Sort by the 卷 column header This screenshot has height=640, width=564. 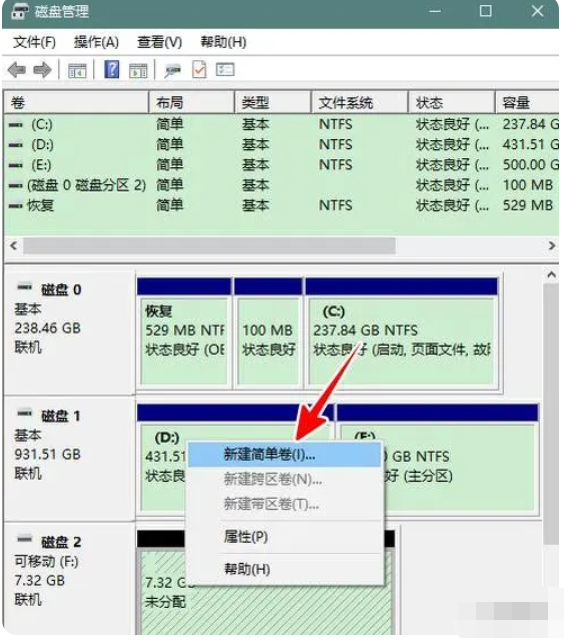click(x=76, y=102)
